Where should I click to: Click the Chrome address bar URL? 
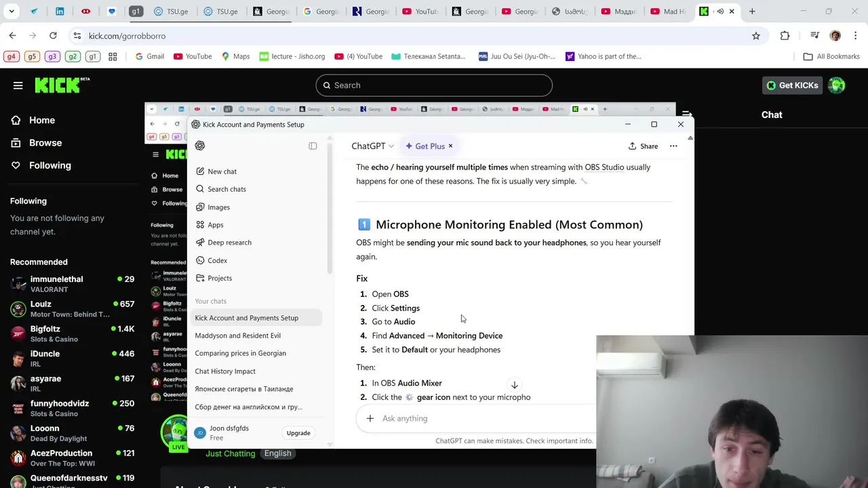pos(127,36)
